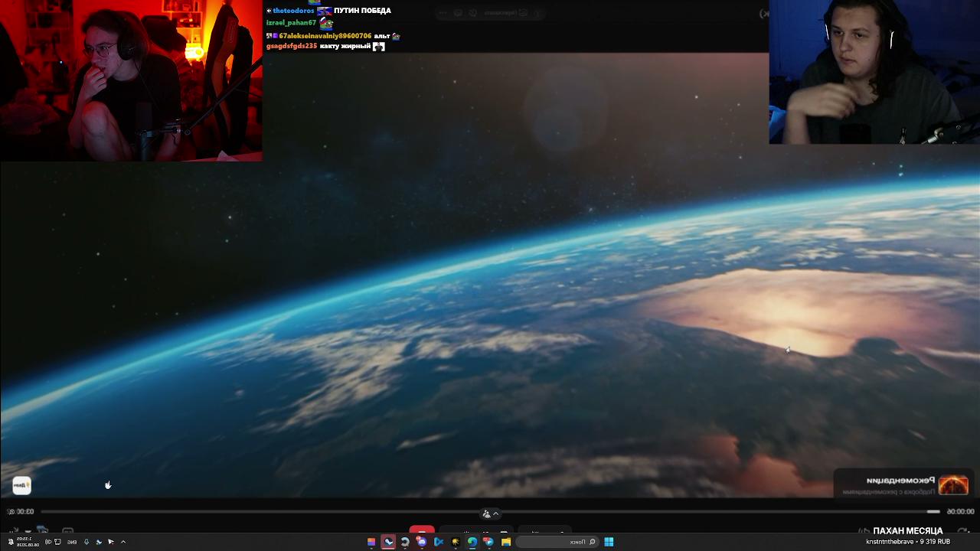Image resolution: width=980 pixels, height=551 pixels.
Task: Open Discord from the taskbar
Action: (x=422, y=542)
